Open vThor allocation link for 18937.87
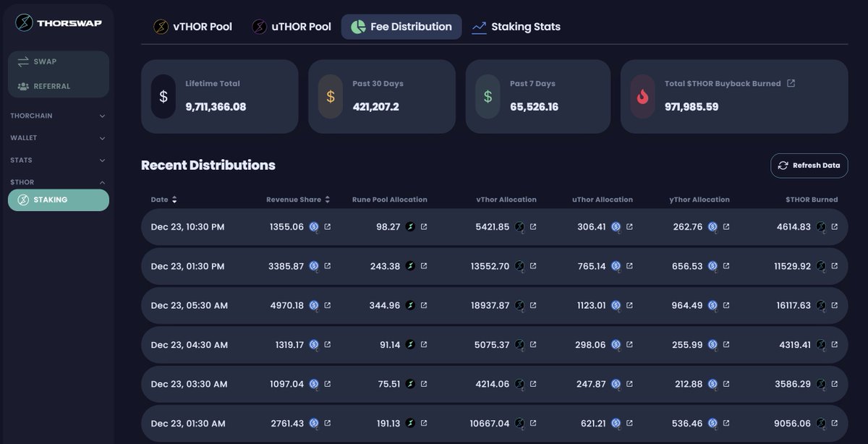868x444 pixels. [x=533, y=305]
